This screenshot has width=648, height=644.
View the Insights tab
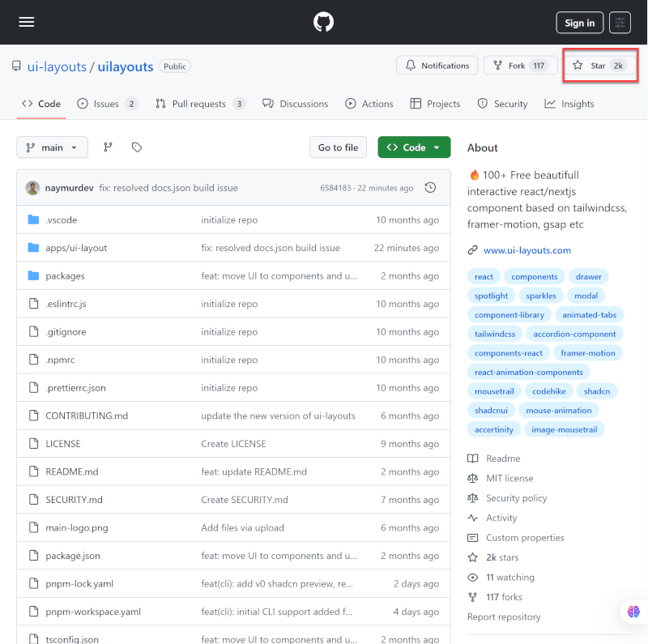569,104
